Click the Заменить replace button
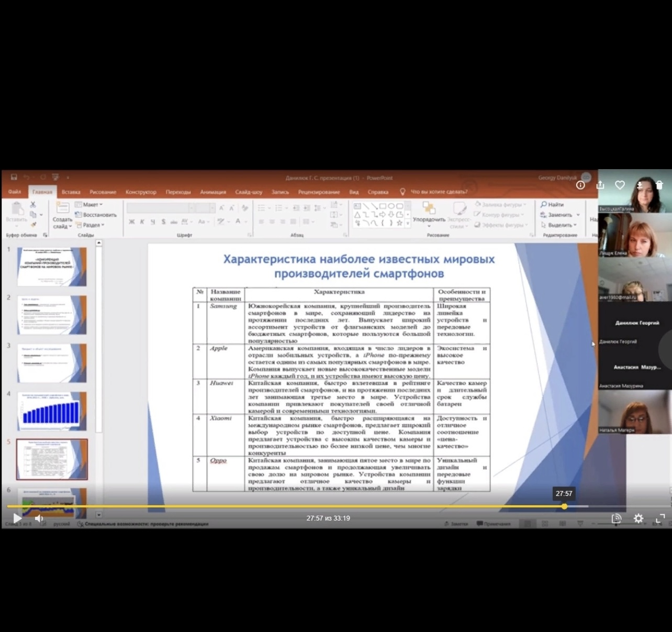This screenshot has width=672, height=632. tap(559, 215)
